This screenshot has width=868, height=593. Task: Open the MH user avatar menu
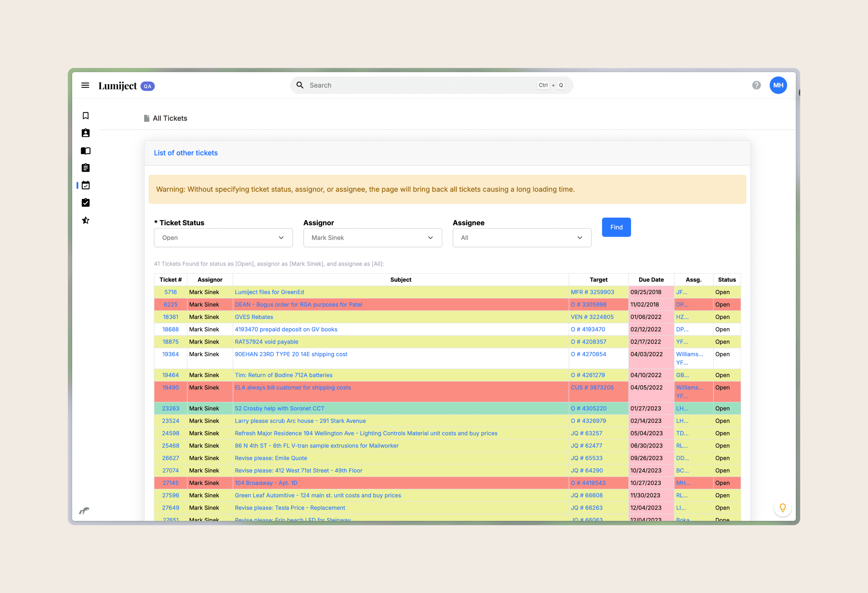tap(778, 85)
